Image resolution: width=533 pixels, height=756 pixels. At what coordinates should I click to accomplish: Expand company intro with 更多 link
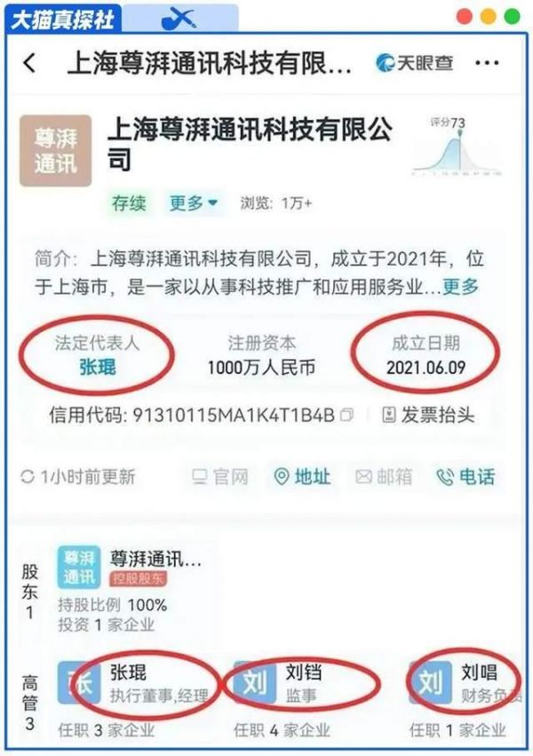coord(460,286)
